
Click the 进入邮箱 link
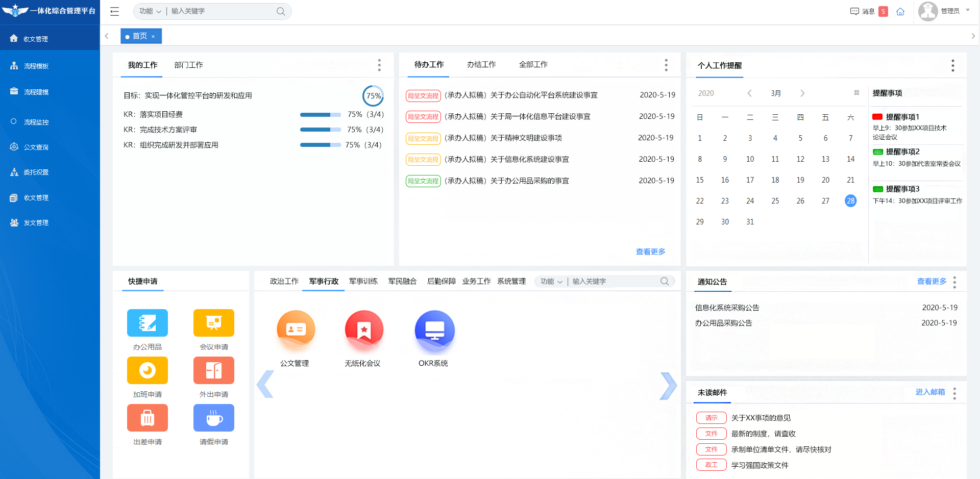click(930, 392)
